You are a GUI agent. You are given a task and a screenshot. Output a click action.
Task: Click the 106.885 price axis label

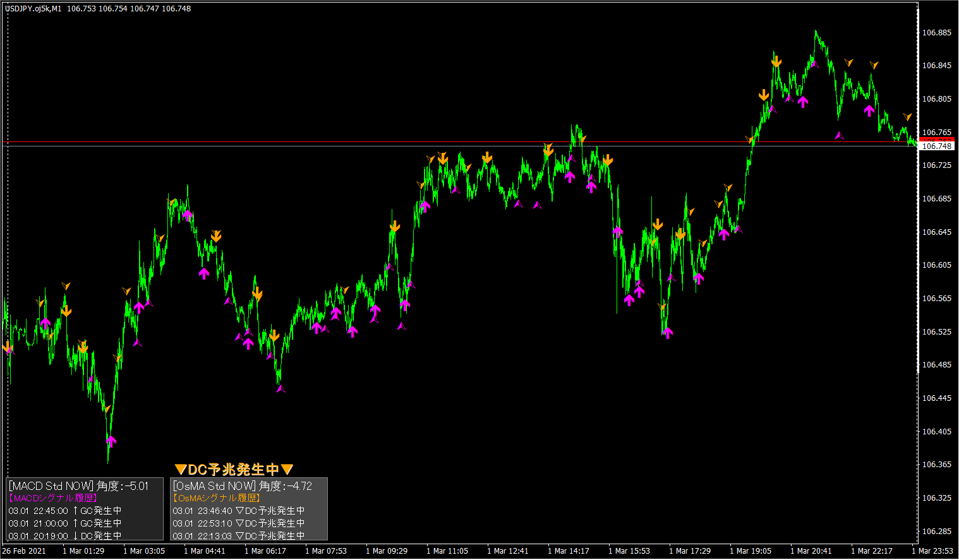click(x=937, y=32)
